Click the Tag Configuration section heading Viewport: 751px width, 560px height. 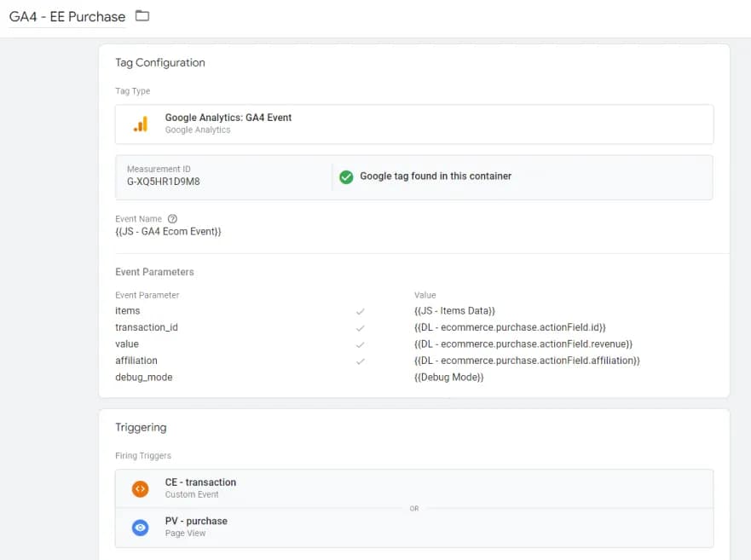coord(160,62)
